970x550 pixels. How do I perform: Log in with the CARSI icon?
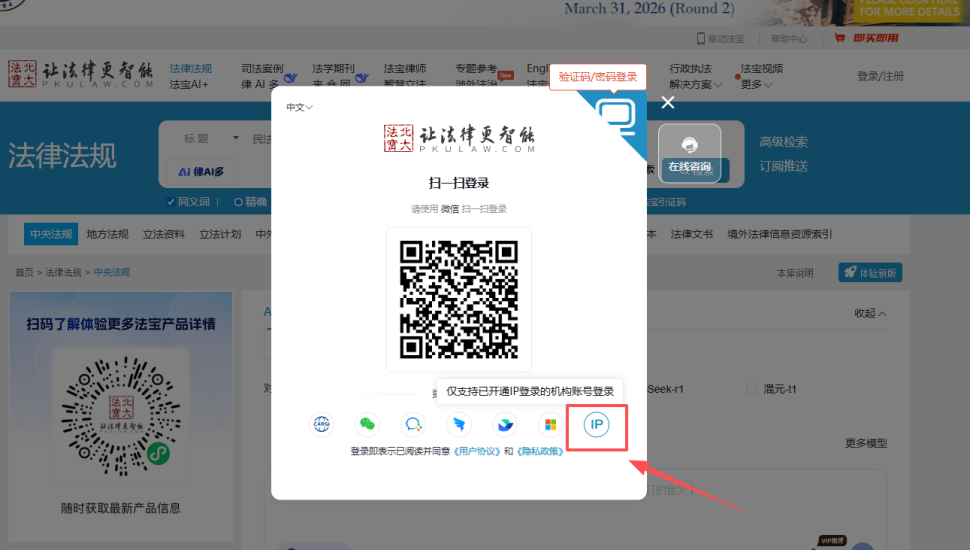coord(322,424)
